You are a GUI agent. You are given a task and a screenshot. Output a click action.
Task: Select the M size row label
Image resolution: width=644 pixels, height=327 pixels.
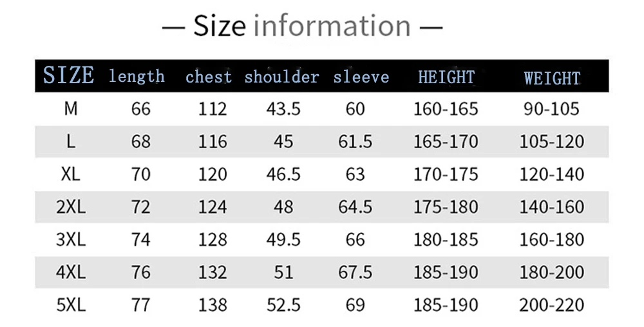[71, 108]
